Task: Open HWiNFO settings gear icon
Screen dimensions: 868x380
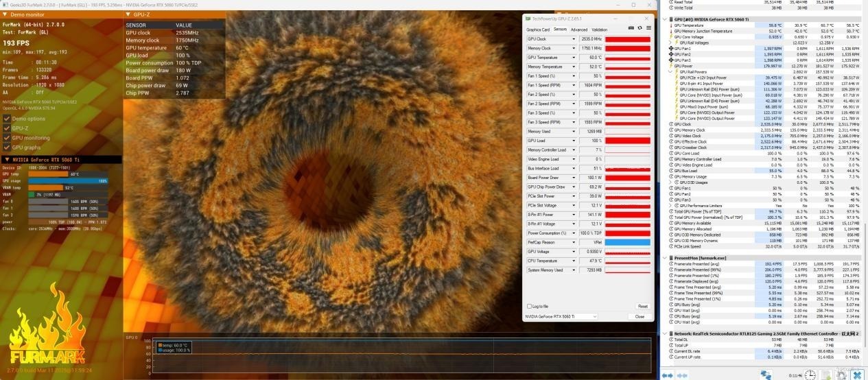Action: (840, 376)
